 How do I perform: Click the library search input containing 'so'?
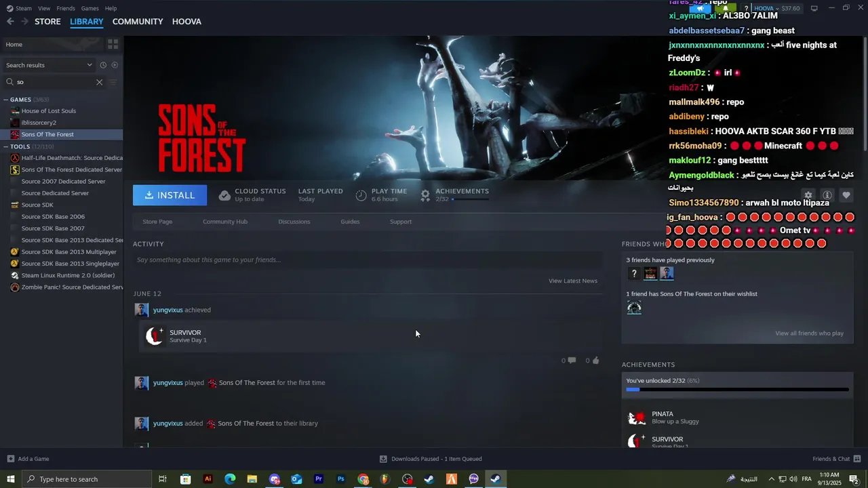pyautogui.click(x=54, y=82)
